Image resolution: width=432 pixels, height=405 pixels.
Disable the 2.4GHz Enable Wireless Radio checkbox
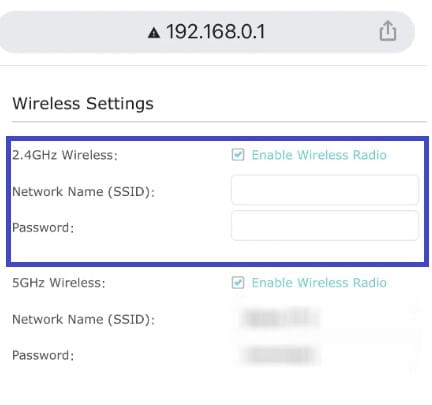238,155
